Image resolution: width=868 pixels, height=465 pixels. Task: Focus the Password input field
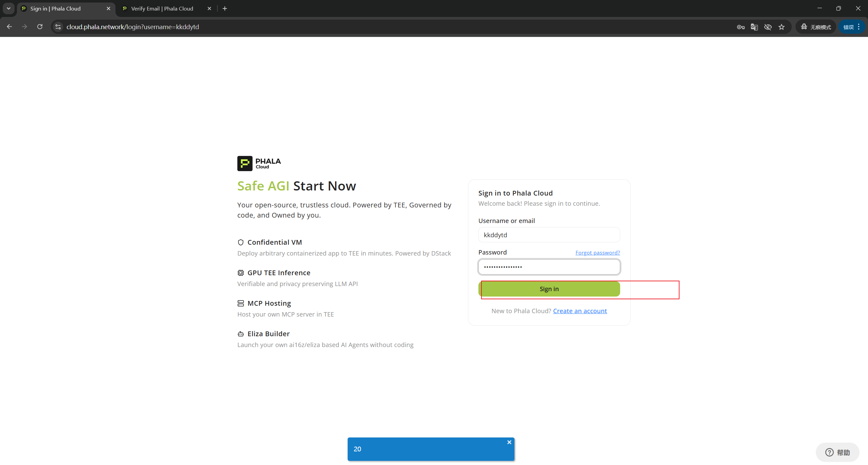[x=549, y=267]
